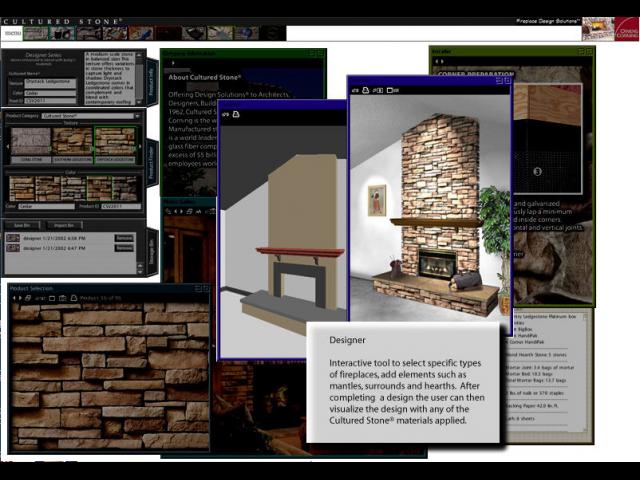Screen dimensions: 640x480
Task: Click next arrow in Product Selection toolbar
Action: [x=20, y=298]
